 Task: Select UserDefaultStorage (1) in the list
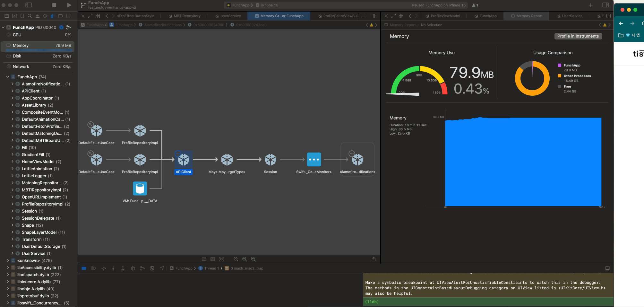[x=44, y=246]
